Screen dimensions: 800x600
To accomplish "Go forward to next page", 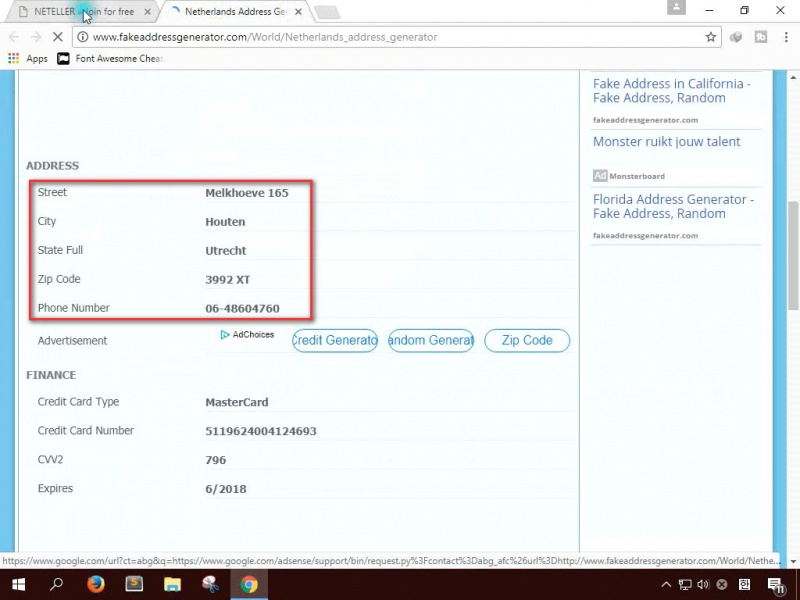I will pyautogui.click(x=36, y=37).
